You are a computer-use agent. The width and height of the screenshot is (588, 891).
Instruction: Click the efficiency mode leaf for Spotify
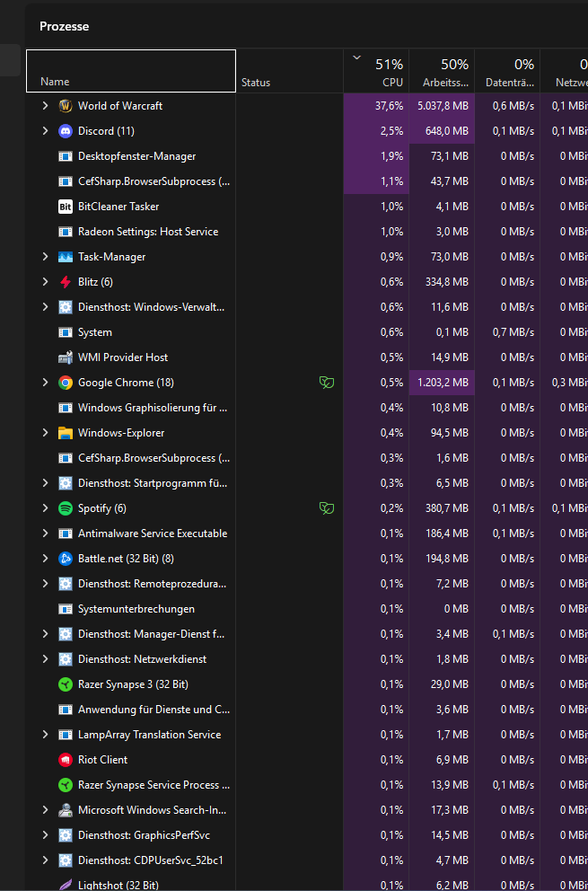(327, 508)
